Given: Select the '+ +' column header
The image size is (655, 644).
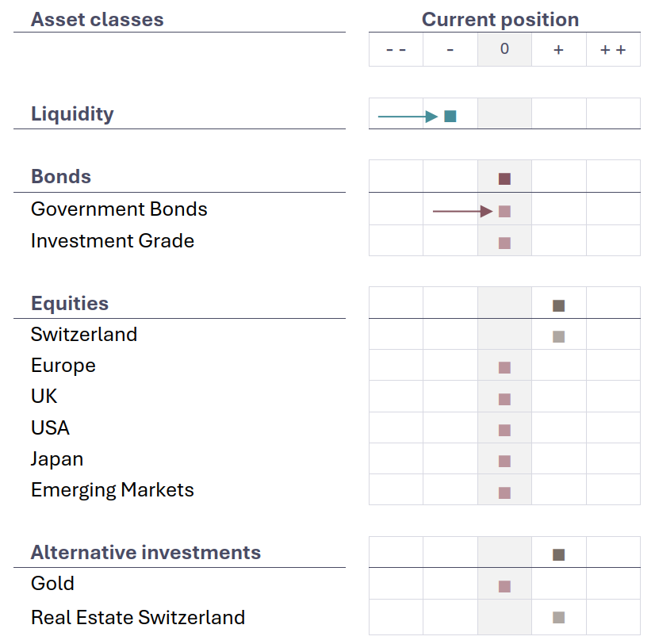Looking at the screenshot, I should pyautogui.click(x=613, y=50).
